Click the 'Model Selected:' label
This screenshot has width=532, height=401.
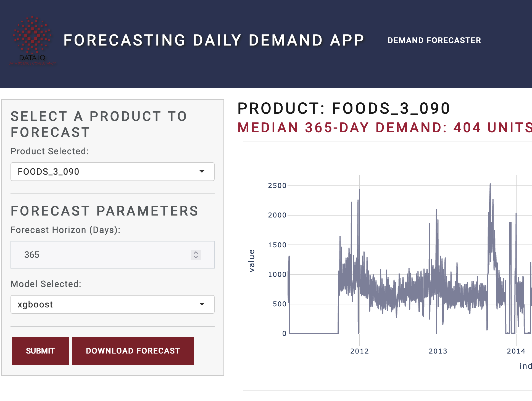pos(46,284)
